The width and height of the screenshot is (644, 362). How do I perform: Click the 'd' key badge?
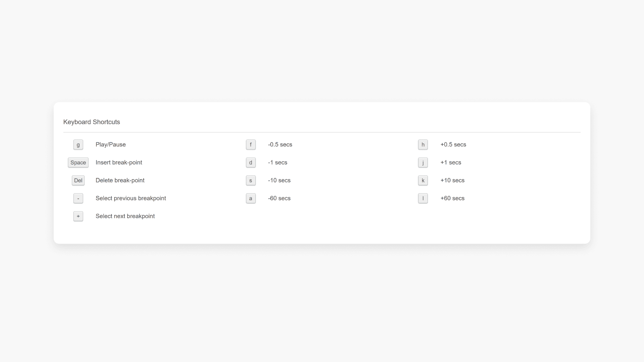(x=251, y=163)
